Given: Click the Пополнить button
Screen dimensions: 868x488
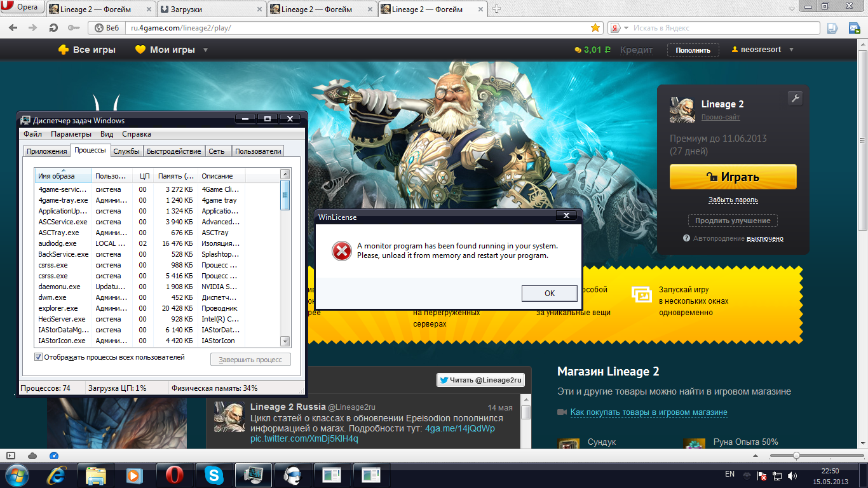Looking at the screenshot, I should [693, 50].
